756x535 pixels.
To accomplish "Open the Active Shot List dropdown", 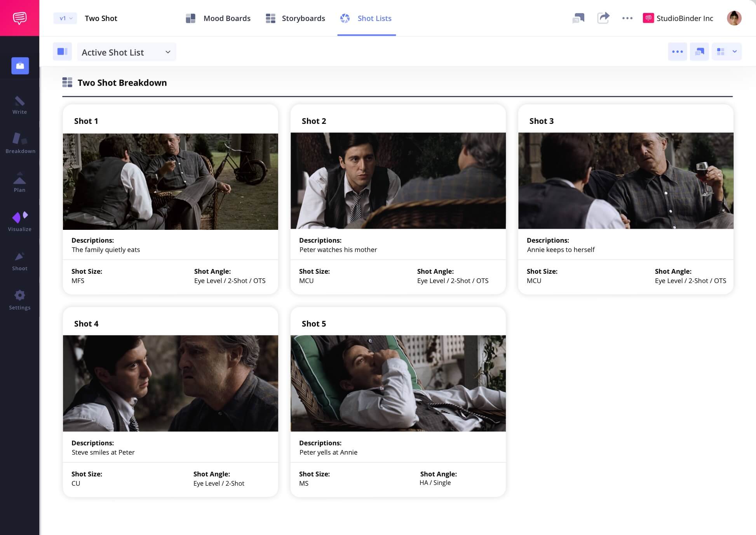I will [x=126, y=52].
